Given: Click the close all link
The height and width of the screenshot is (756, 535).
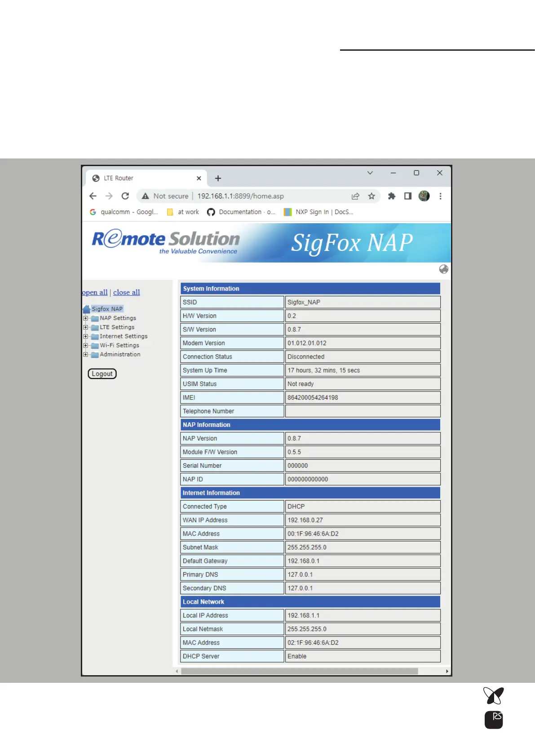Looking at the screenshot, I should click(x=127, y=292).
